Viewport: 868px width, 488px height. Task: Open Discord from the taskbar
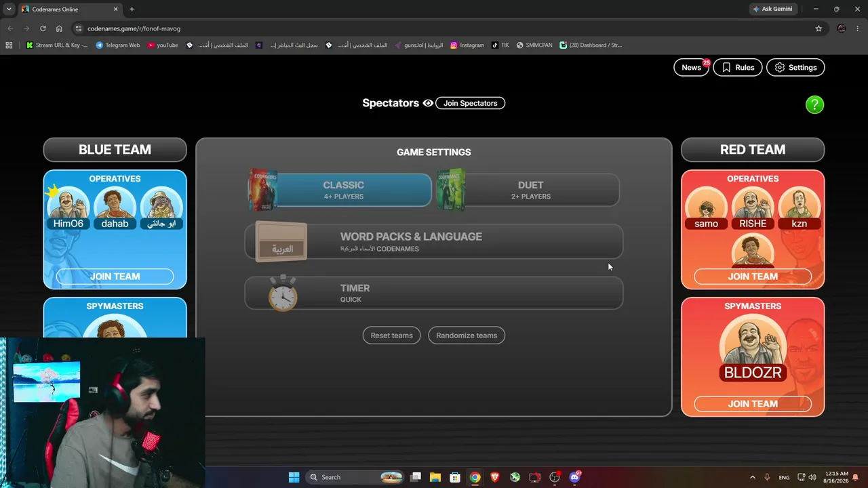point(575,477)
